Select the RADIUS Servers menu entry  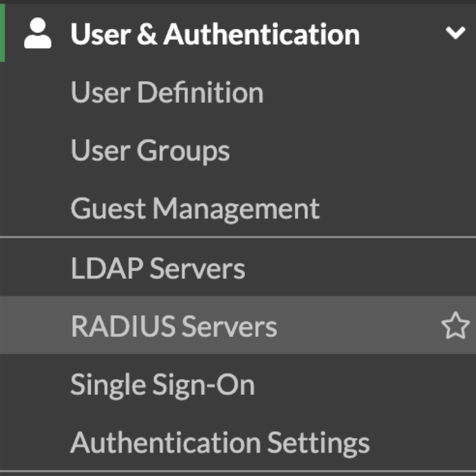click(x=173, y=327)
